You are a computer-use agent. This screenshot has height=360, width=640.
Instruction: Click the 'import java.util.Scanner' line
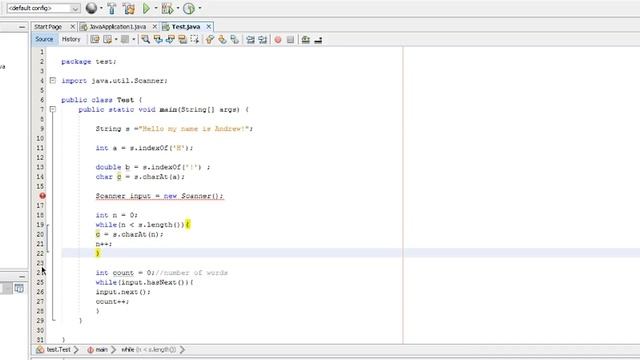pyautogui.click(x=114, y=81)
